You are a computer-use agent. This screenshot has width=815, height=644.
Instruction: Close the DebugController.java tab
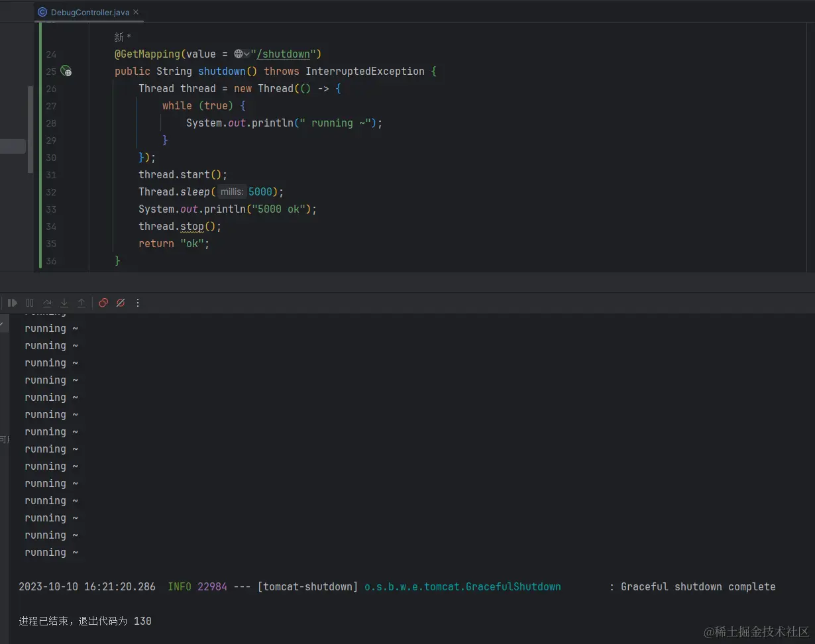136,12
